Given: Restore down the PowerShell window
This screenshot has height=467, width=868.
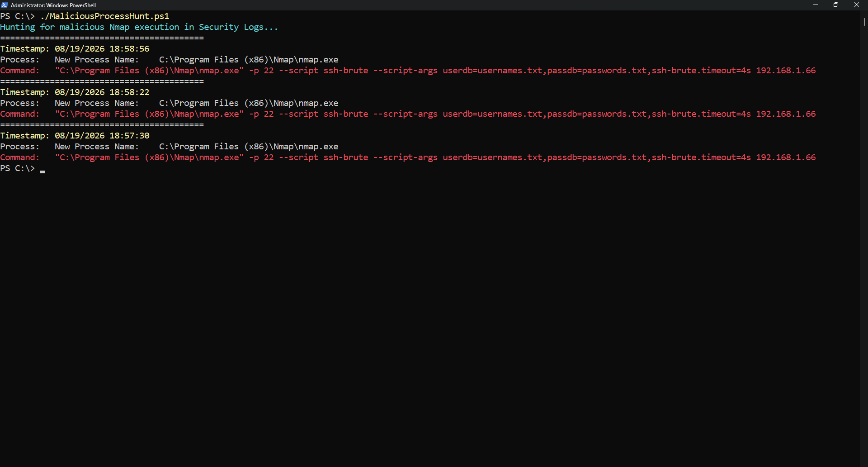Looking at the screenshot, I should (836, 5).
